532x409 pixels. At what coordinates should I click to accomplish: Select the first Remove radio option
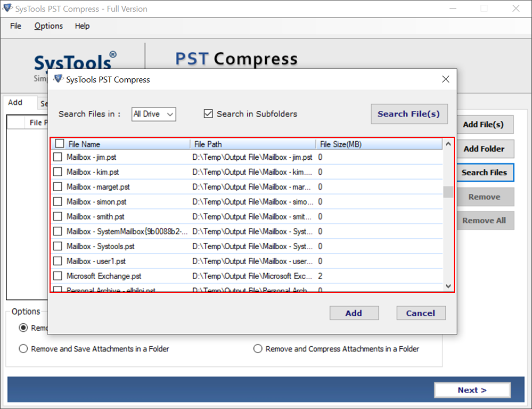tap(23, 328)
